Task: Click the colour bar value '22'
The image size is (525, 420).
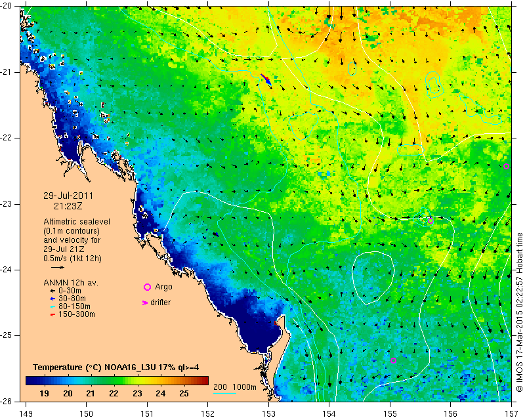Action: pyautogui.click(x=114, y=394)
